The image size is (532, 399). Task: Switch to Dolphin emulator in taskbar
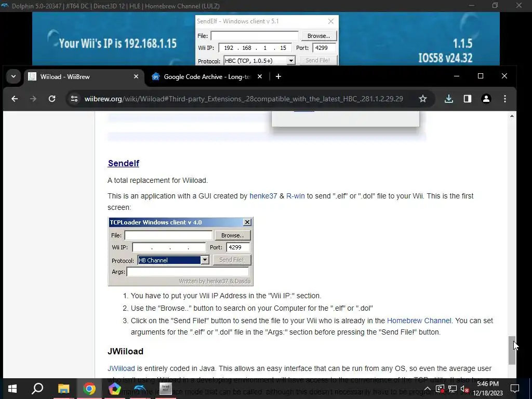140,389
